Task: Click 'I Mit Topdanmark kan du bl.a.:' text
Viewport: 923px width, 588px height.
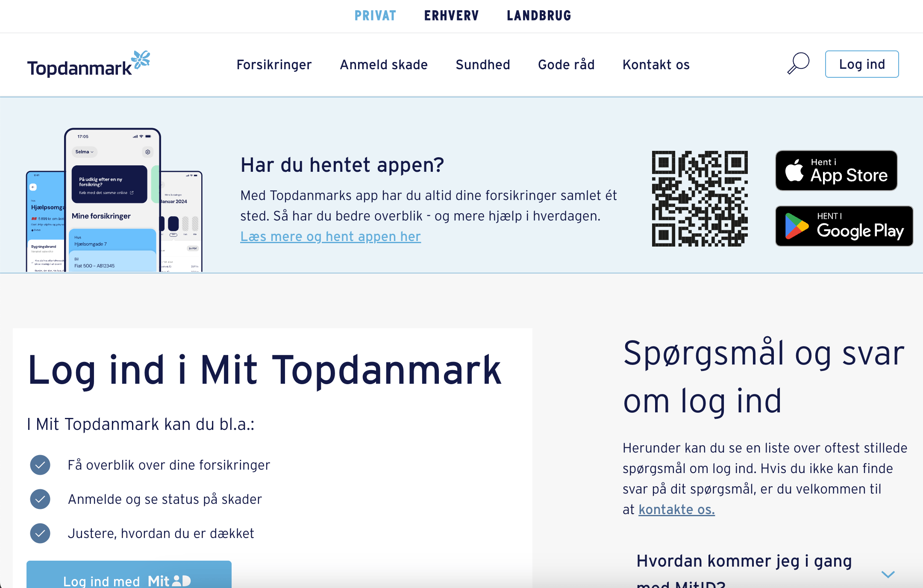Action: tap(141, 424)
